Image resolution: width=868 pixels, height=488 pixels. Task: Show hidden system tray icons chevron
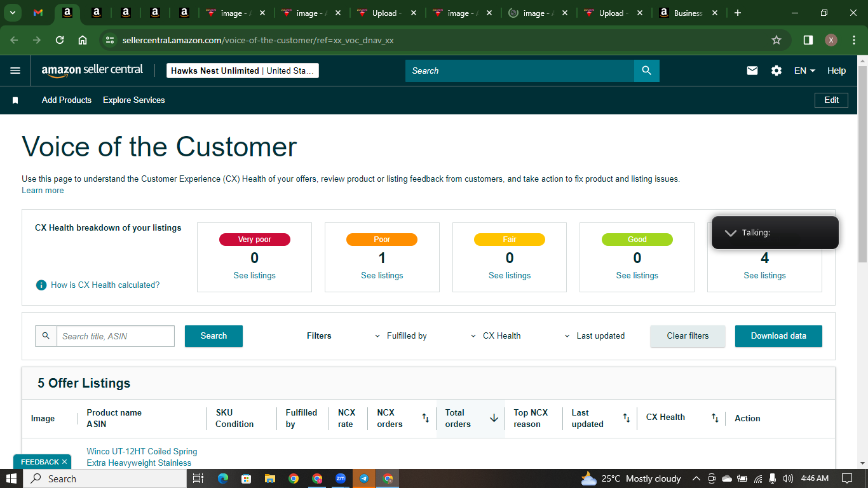[x=696, y=478]
